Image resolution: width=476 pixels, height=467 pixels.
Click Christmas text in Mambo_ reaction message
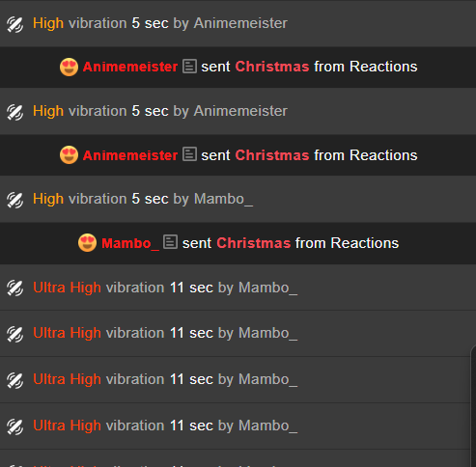pos(254,243)
